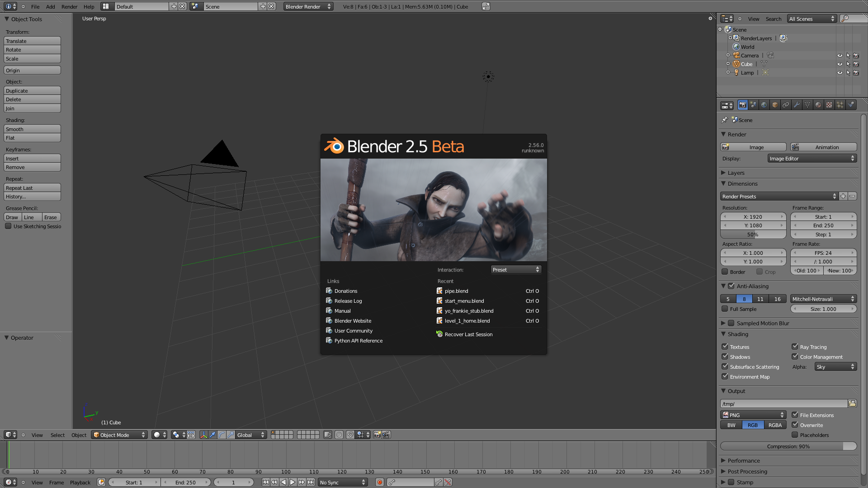Open the Material properties tab (sphere icon)
Viewport: 868px width, 488px height.
(x=818, y=105)
